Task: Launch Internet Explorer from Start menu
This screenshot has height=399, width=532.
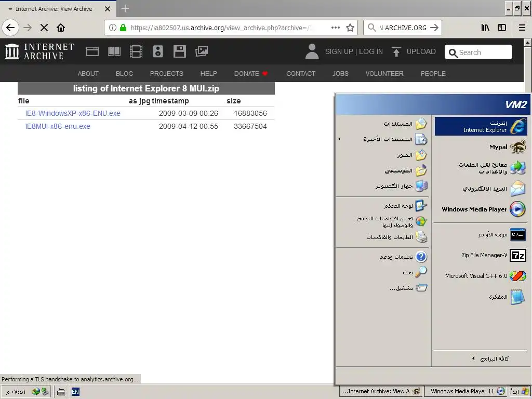Action: 481,126
